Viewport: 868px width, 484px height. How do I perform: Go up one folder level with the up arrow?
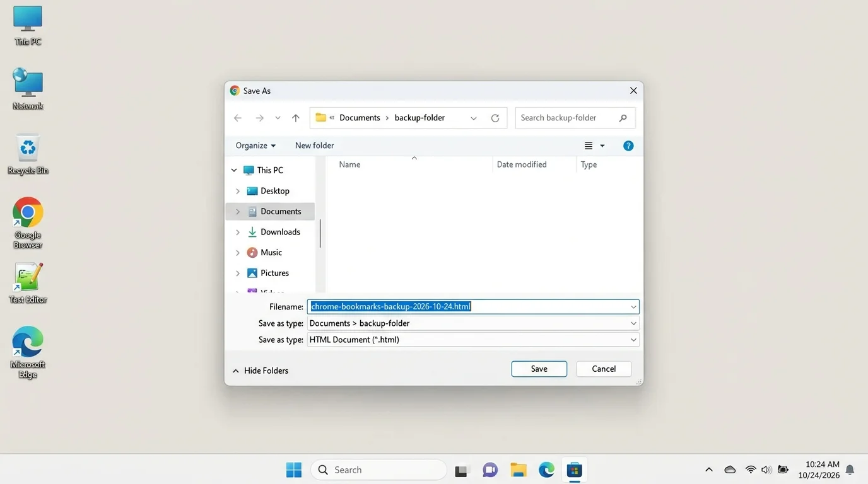click(x=296, y=118)
